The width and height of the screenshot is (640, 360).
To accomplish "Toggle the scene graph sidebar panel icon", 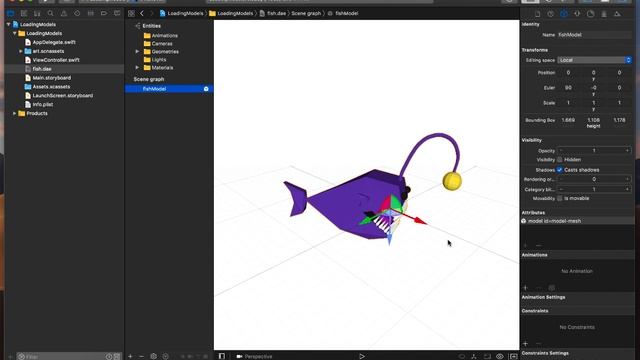I will pyautogui.click(x=222, y=356).
